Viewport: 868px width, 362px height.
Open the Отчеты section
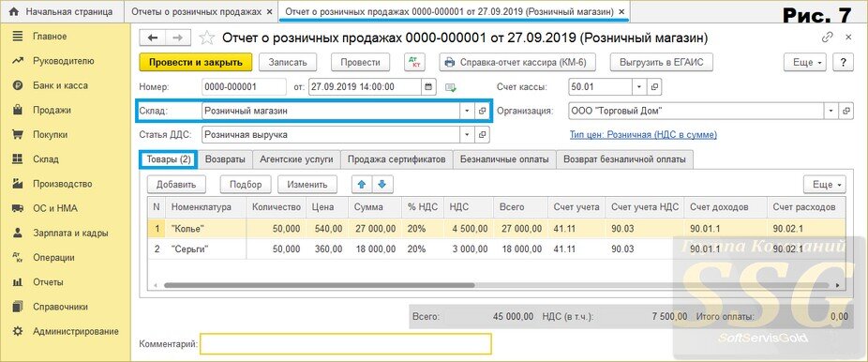tap(48, 282)
